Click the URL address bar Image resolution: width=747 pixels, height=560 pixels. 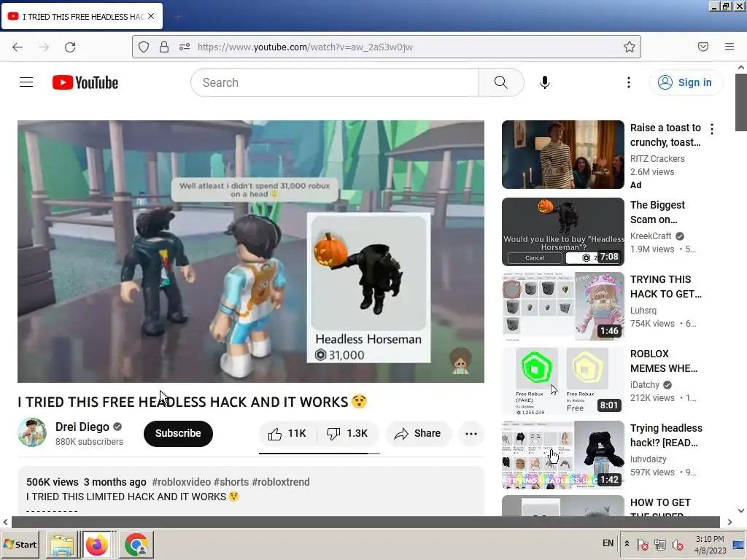pos(387,47)
